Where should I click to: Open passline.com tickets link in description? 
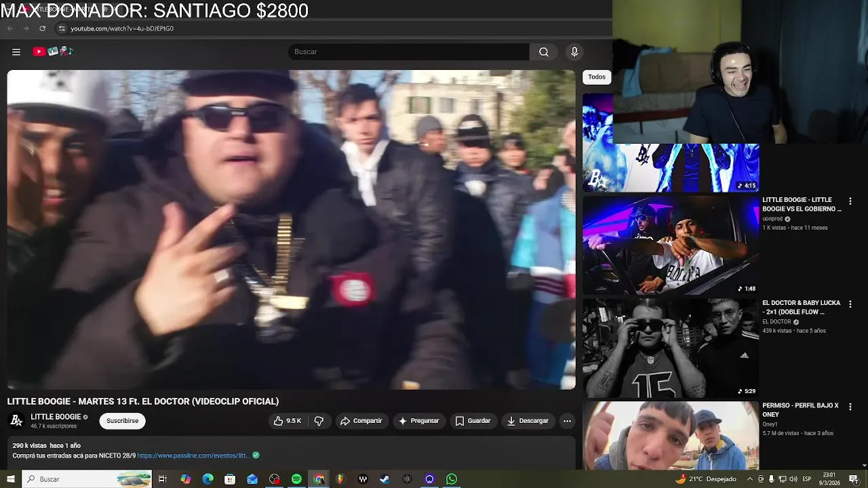(x=194, y=455)
